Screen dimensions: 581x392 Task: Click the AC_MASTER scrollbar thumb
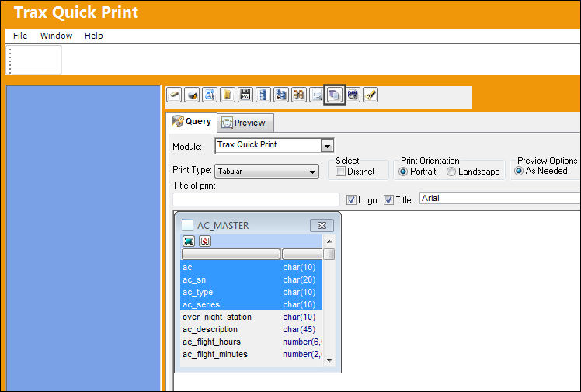coord(329,255)
